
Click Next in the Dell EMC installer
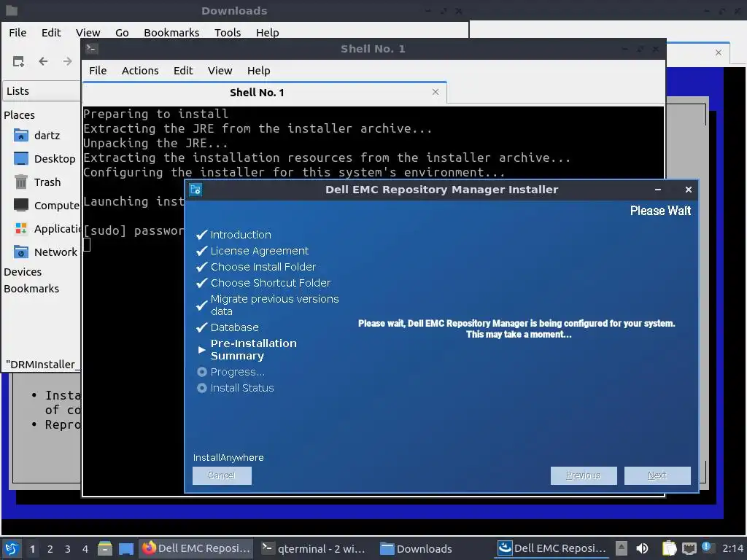point(657,475)
